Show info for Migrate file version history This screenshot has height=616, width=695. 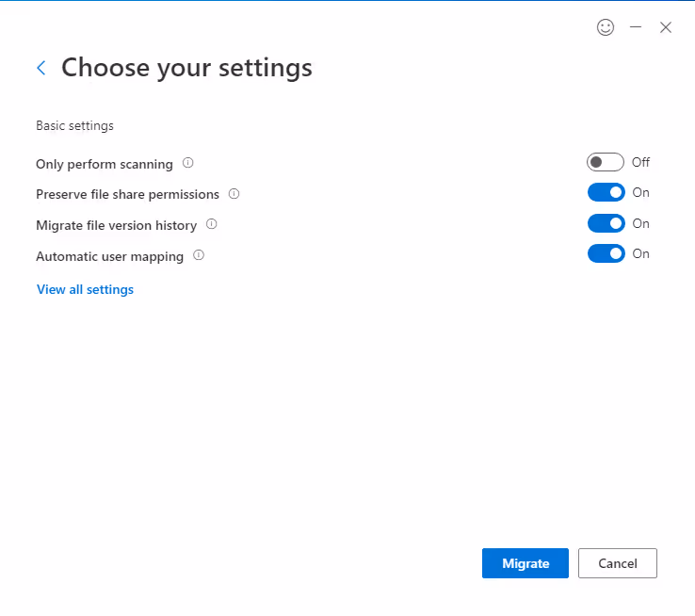point(212,224)
